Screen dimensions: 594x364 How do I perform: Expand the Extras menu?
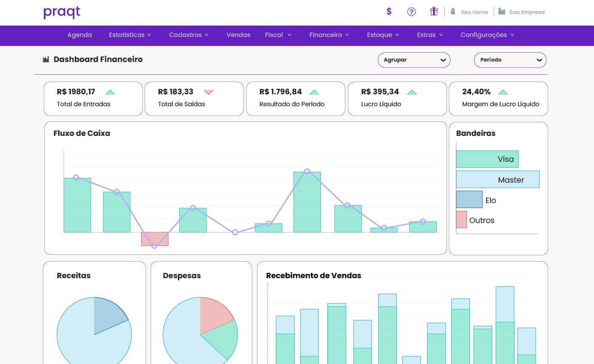(x=430, y=35)
